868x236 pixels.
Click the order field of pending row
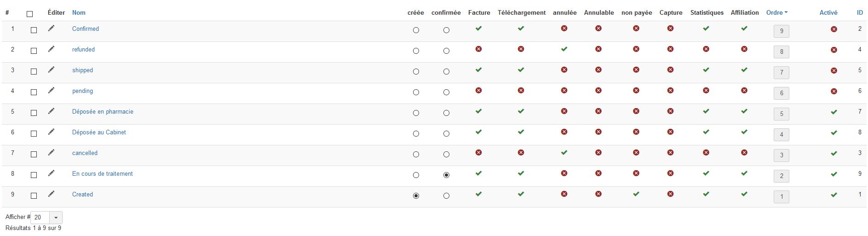[x=781, y=93]
